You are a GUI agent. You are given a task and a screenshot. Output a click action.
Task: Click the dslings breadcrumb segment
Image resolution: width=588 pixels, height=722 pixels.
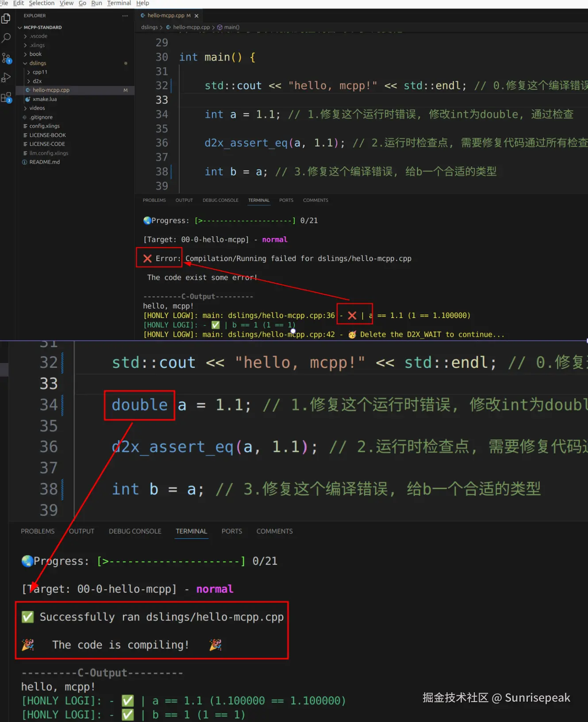149,27
